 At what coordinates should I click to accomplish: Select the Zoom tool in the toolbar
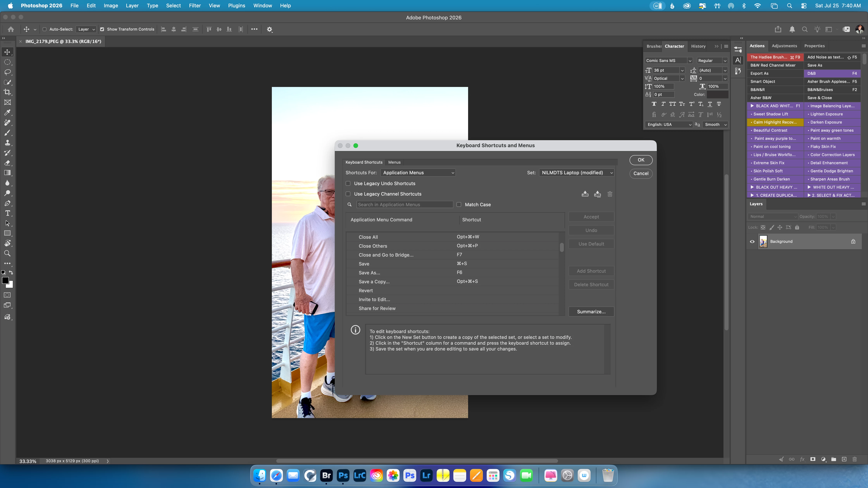7,253
